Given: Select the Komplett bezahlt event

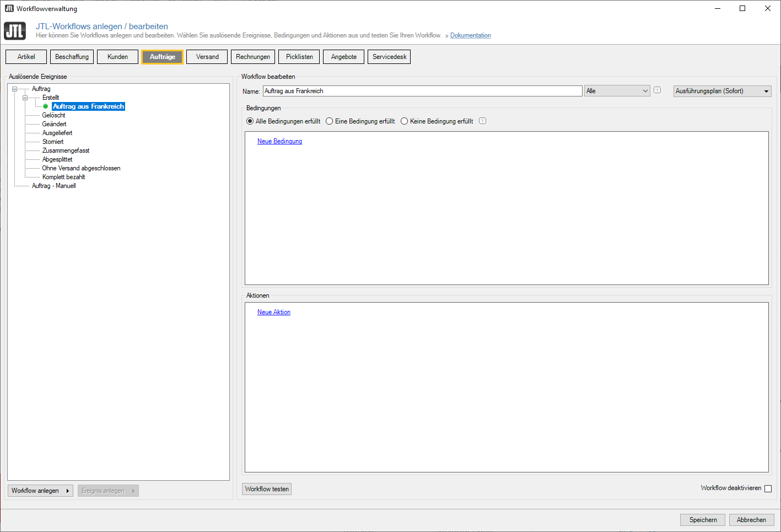Looking at the screenshot, I should pyautogui.click(x=63, y=177).
